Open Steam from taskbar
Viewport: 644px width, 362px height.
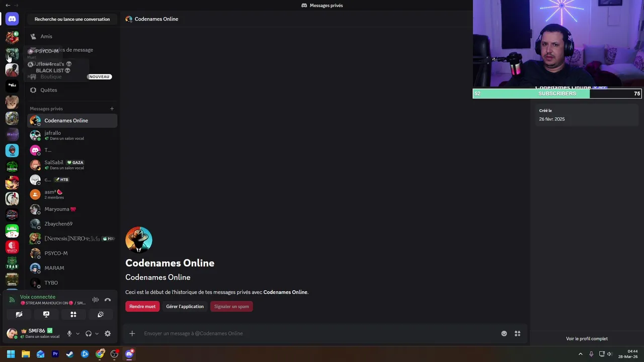[70, 354]
